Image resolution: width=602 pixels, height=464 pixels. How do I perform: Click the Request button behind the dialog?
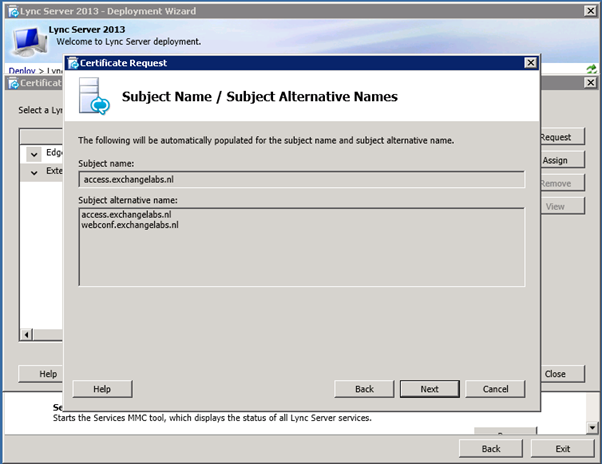pyautogui.click(x=558, y=137)
